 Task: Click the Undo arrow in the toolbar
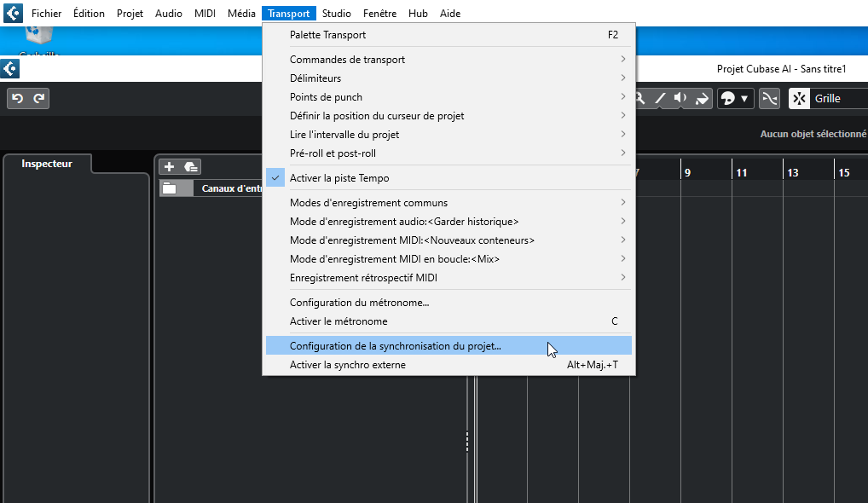click(18, 99)
